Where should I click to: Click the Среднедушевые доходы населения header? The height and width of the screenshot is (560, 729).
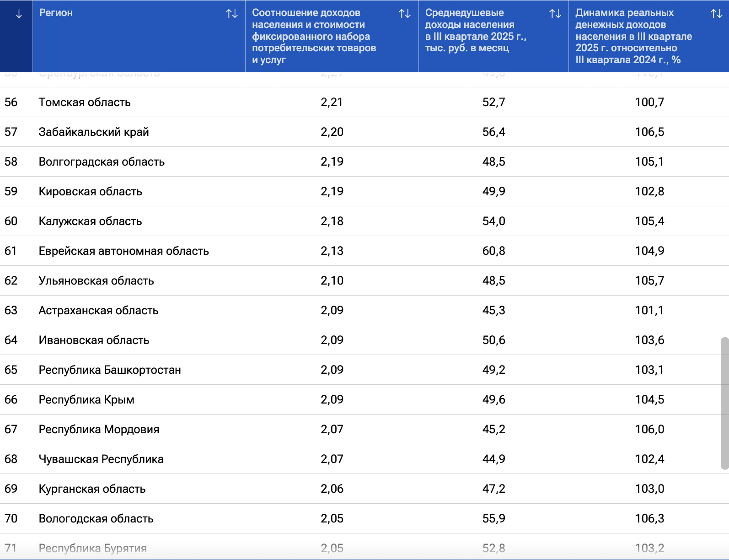pyautogui.click(x=476, y=30)
